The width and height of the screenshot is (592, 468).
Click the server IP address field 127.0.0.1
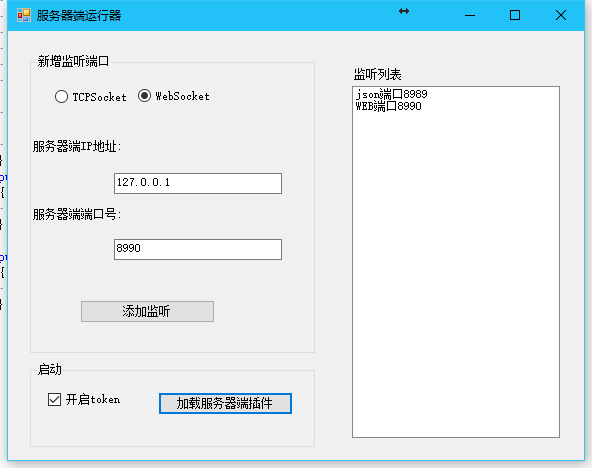198,183
